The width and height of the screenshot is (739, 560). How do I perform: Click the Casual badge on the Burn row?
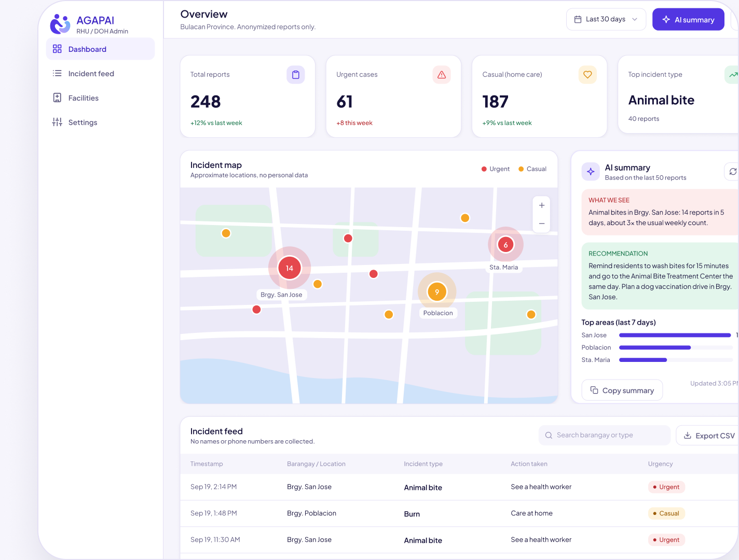coord(666,513)
